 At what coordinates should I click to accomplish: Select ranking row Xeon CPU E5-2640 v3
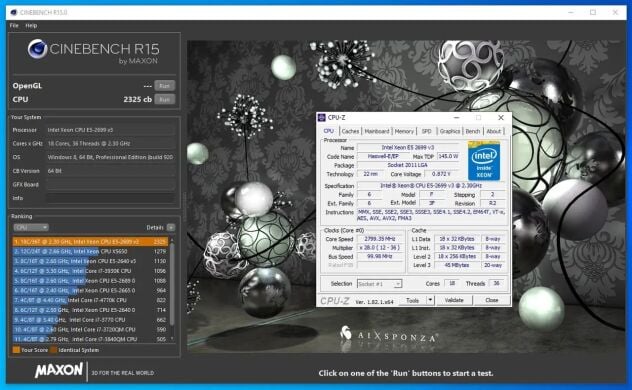[90, 261]
